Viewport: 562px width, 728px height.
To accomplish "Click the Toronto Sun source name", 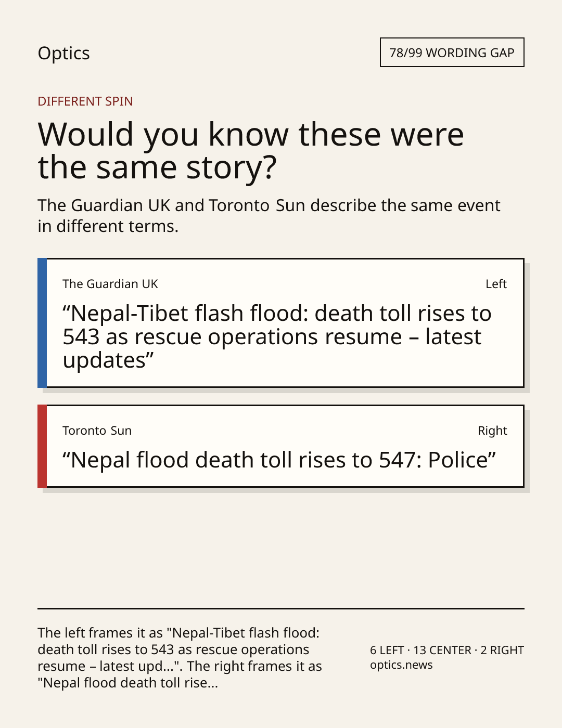I will pos(97,431).
